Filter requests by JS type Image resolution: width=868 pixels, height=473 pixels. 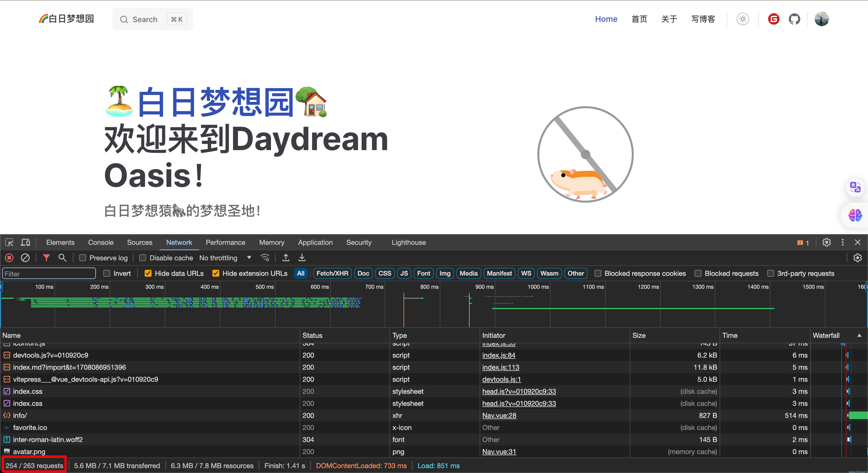(404, 274)
